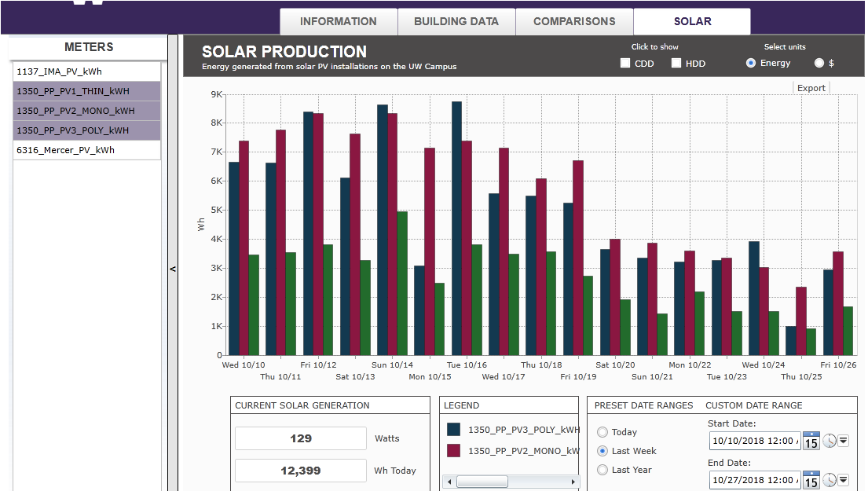Click into the Start Date input field

point(754,441)
